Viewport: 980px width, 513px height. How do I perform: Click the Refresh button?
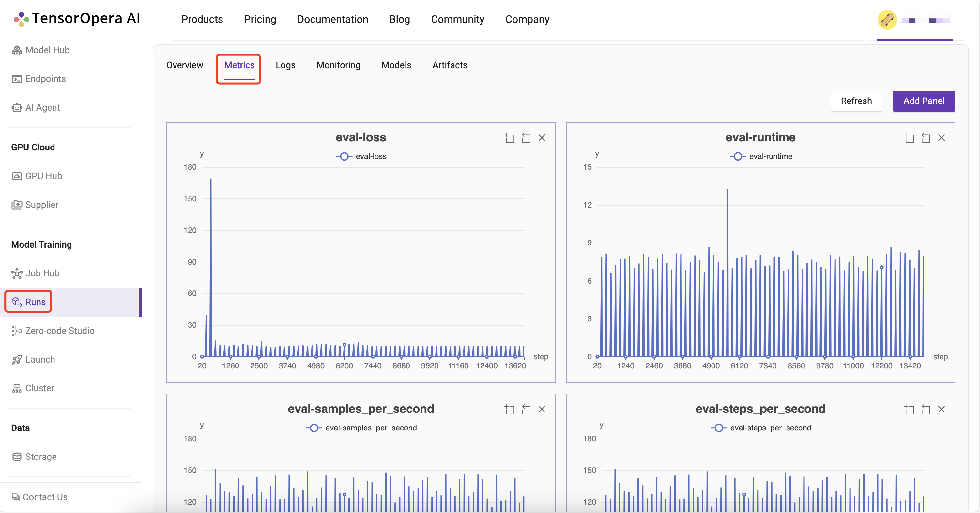[856, 101]
